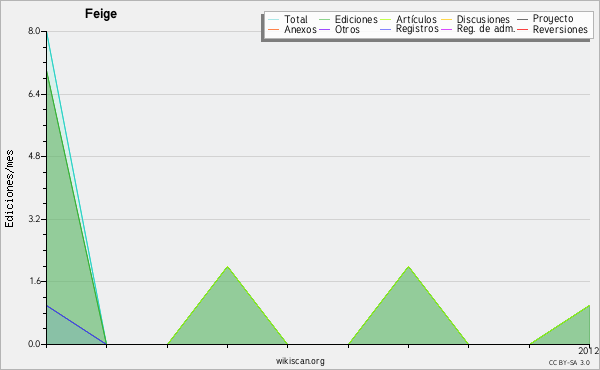Screen dimensions: 600x370
Task: Click the chart title Feige
Action: 101,14
